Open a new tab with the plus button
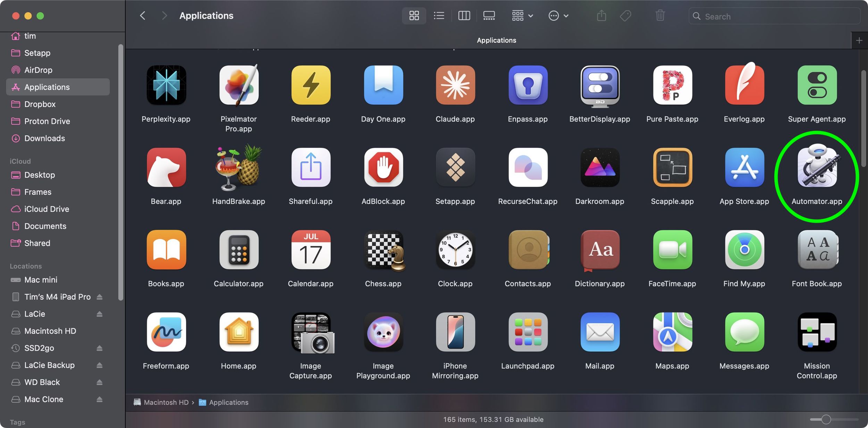This screenshot has height=428, width=868. 859,40
